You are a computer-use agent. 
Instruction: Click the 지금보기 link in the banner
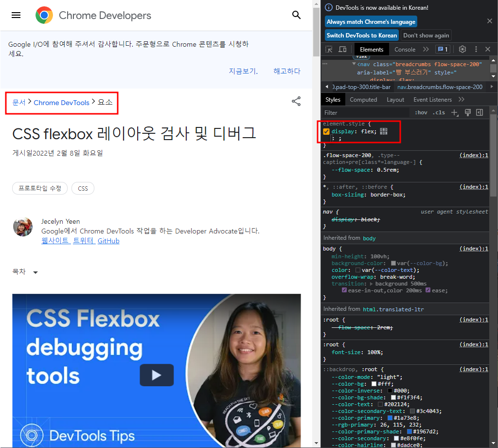tap(243, 71)
